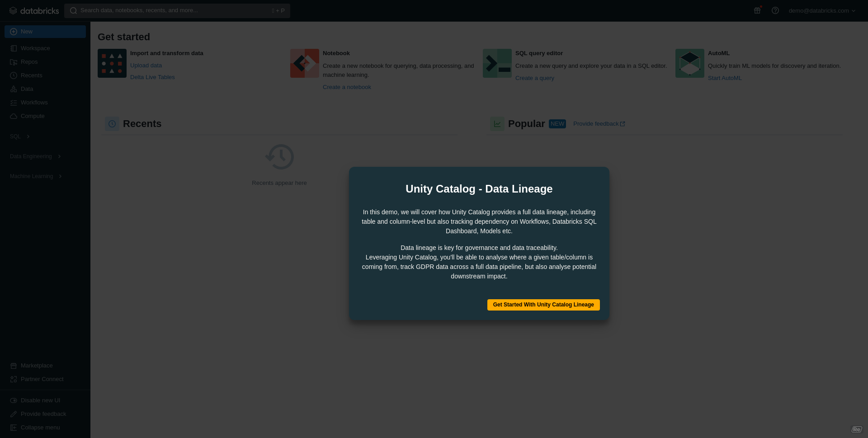Screen dimensions: 868x438
Task: Click the gift box icon in header
Action: 757,10
